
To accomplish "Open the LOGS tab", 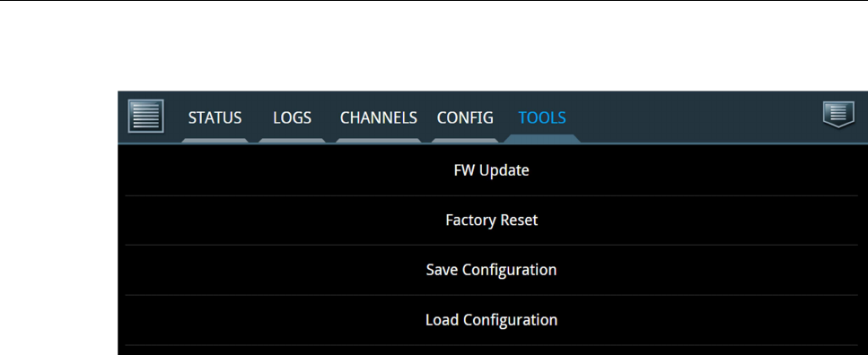I will [x=292, y=117].
